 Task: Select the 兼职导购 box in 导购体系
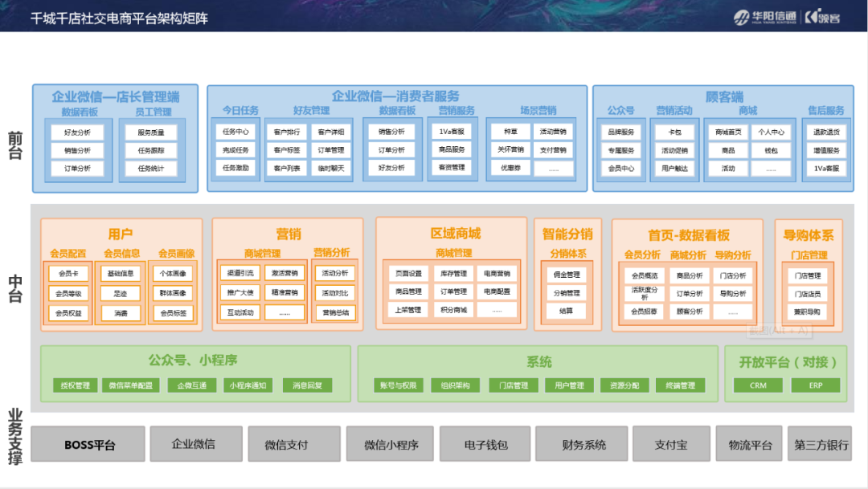click(807, 312)
